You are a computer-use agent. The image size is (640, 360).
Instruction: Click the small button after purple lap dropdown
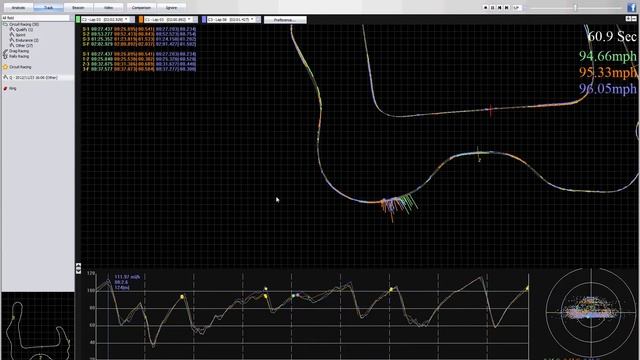click(258, 20)
